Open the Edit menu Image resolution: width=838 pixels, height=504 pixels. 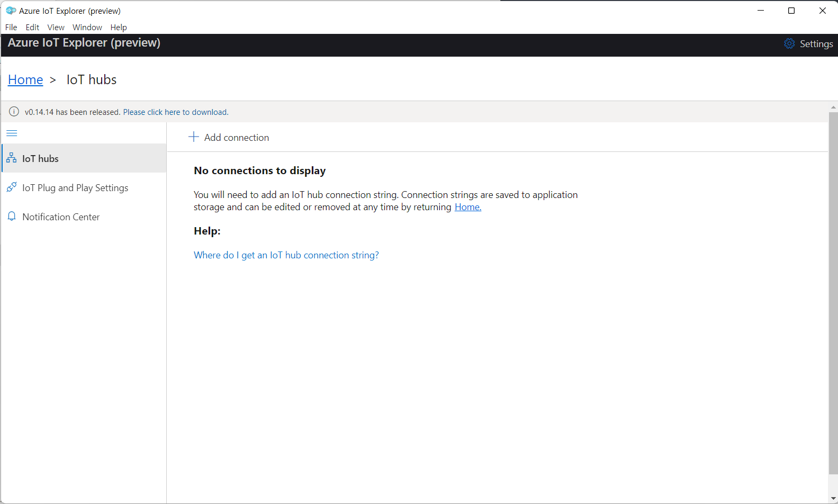pyautogui.click(x=32, y=27)
